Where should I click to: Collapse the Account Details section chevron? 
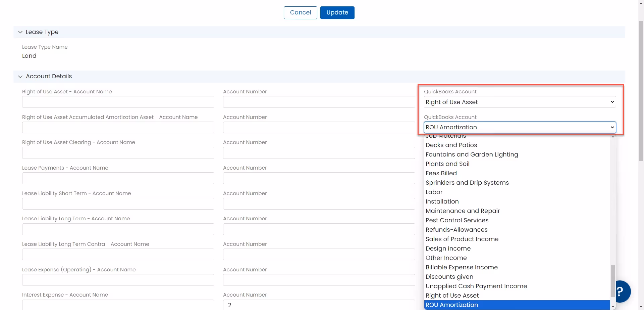click(x=20, y=77)
